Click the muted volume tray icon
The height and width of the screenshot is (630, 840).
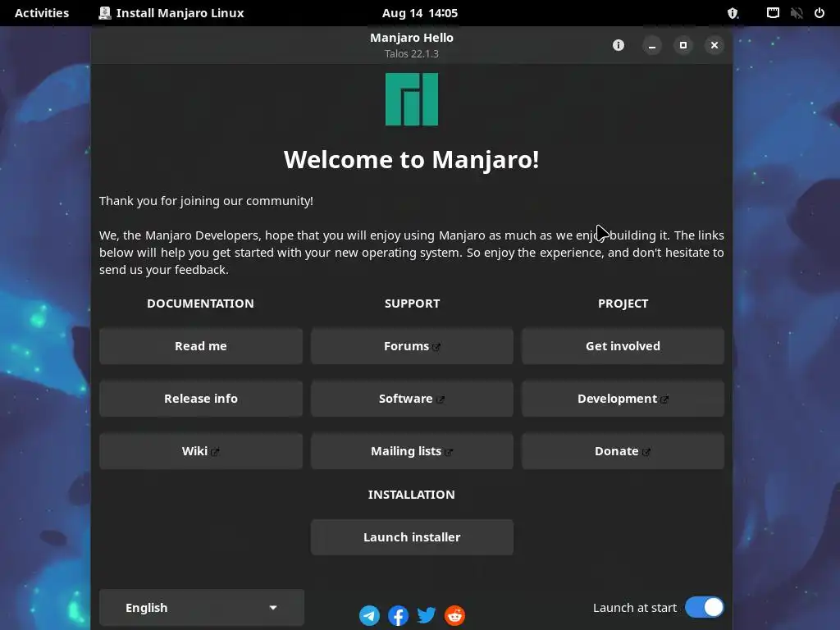(797, 13)
